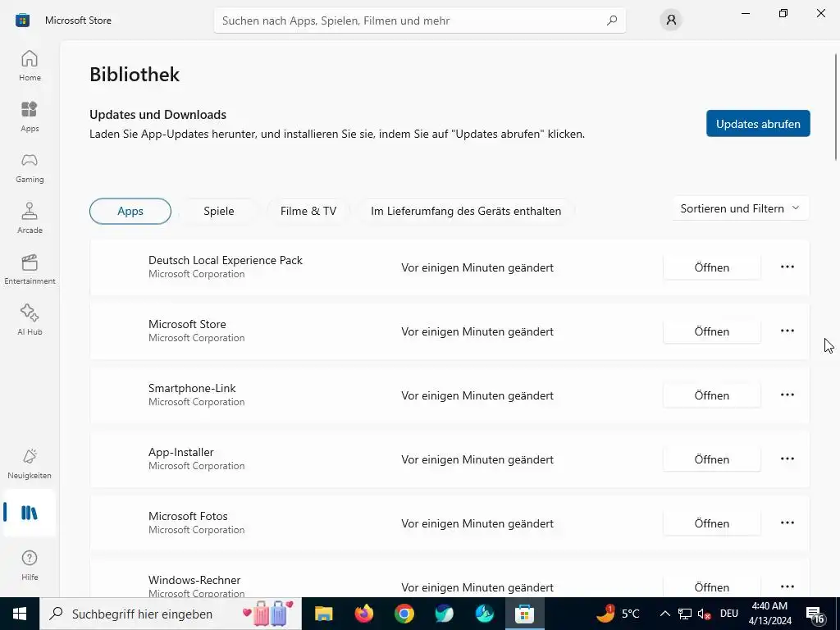Open Deutsch Local Experience Pack with Öffnen
Viewport: 840px width, 630px height.
pyautogui.click(x=712, y=267)
